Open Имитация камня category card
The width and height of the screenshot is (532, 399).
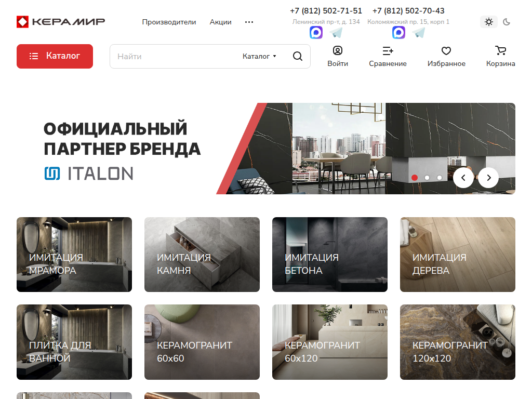[x=202, y=255]
